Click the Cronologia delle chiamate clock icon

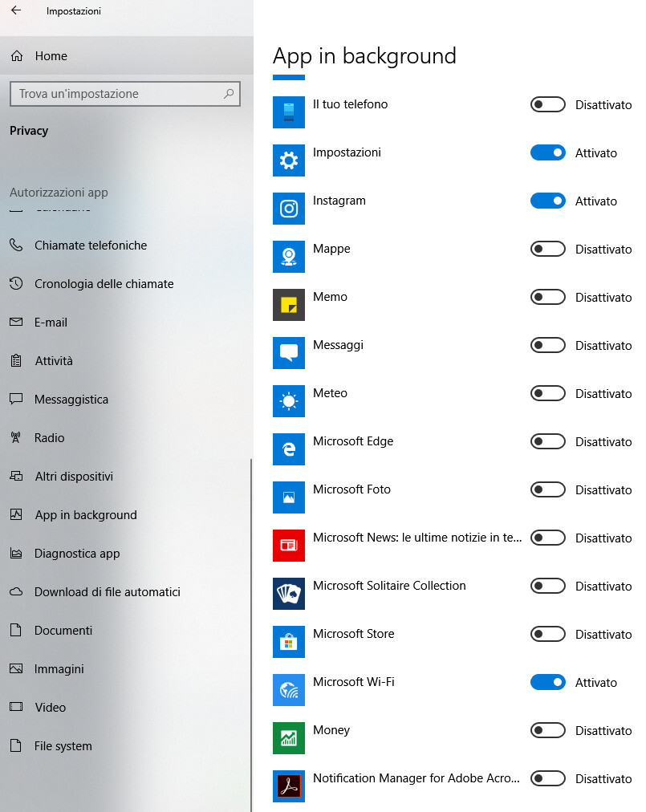[16, 283]
